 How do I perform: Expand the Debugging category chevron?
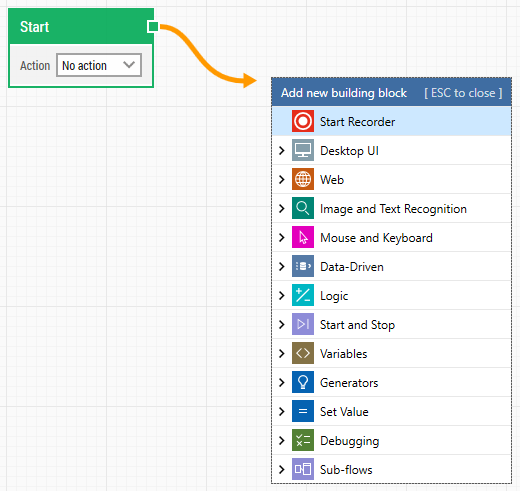pos(282,440)
